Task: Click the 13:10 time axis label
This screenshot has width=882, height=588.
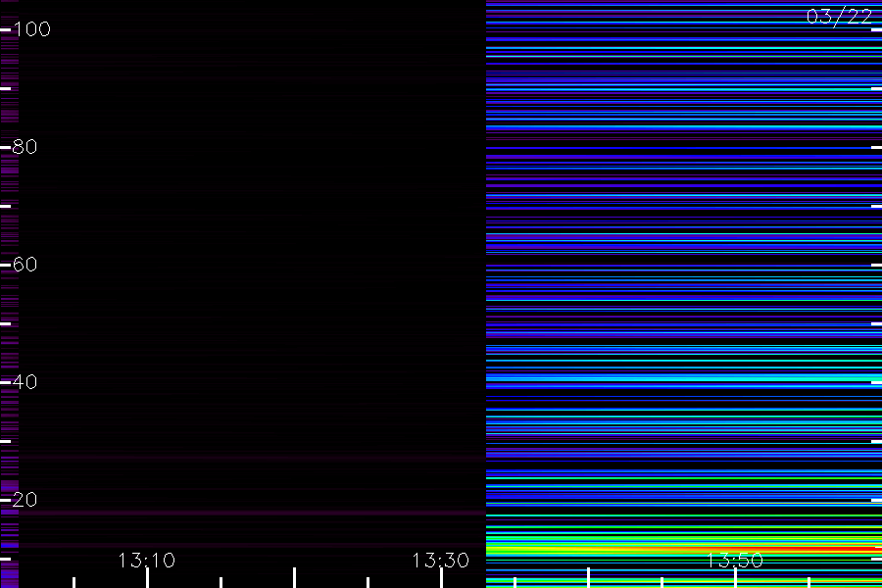Action: [x=147, y=561]
